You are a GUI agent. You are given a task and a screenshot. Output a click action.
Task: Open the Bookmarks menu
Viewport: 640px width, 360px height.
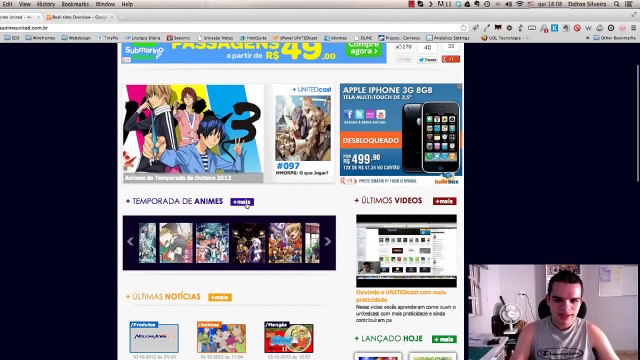tap(75, 4)
